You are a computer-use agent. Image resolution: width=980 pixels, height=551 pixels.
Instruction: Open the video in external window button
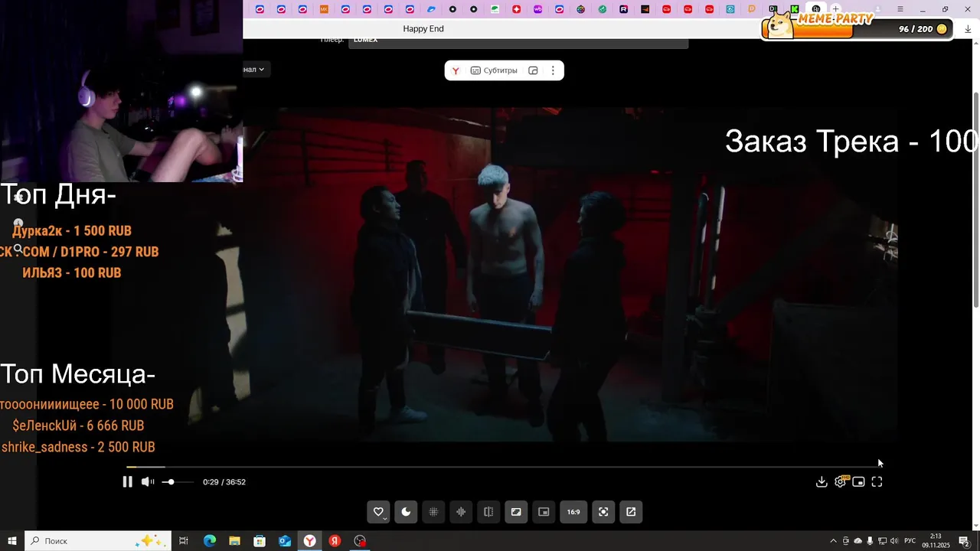pyautogui.click(x=631, y=512)
